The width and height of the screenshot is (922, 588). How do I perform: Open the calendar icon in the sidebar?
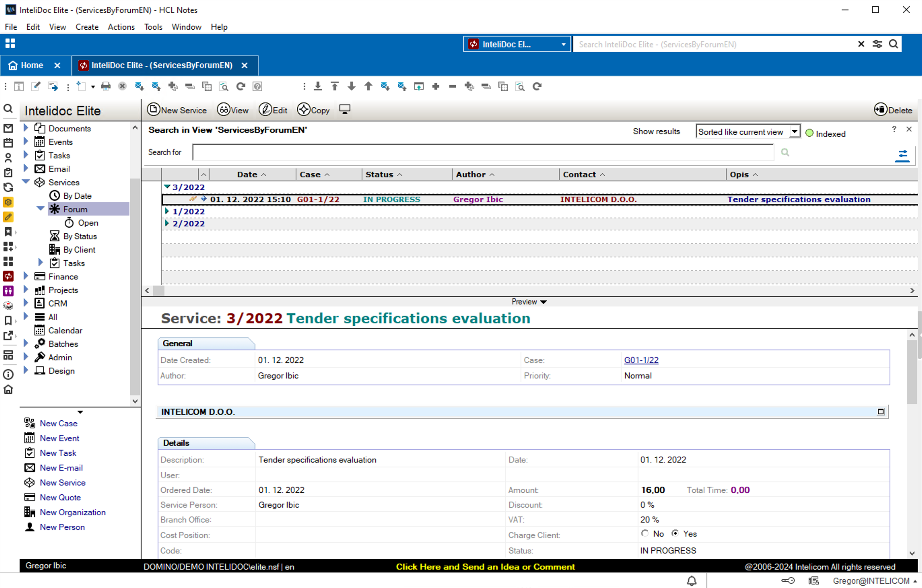[8, 143]
